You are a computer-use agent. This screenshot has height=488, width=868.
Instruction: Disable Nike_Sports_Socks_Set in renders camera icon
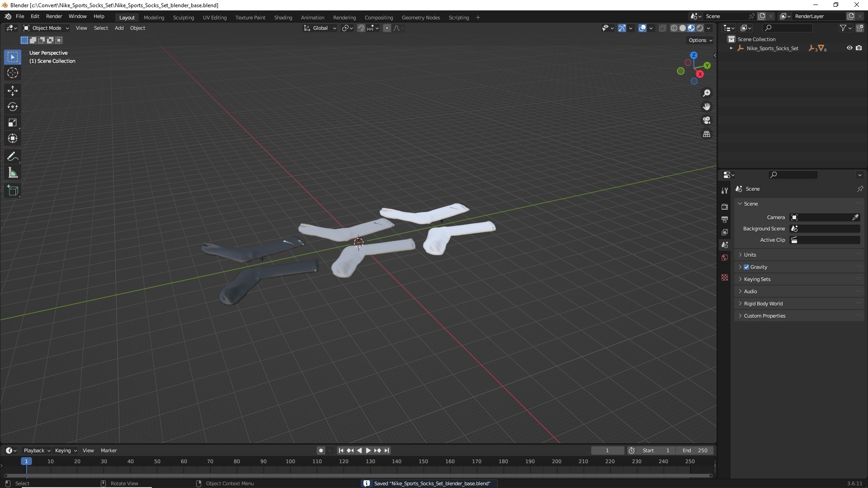point(859,48)
